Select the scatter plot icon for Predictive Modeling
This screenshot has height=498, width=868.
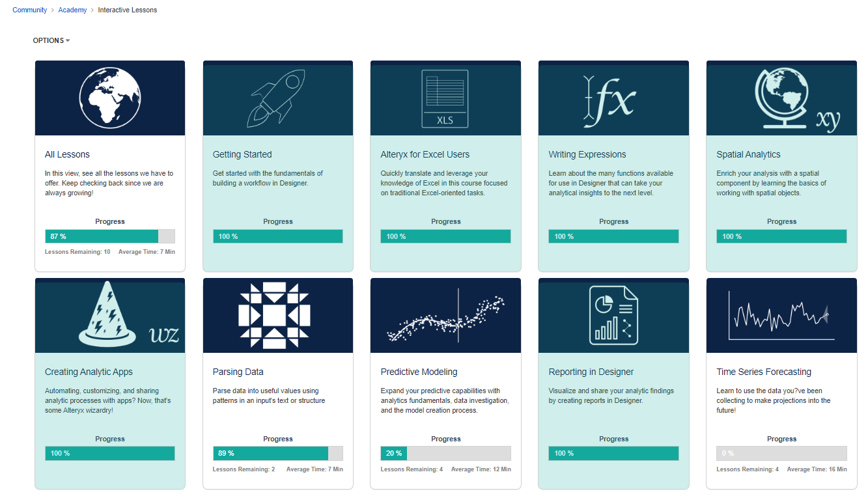click(x=445, y=315)
